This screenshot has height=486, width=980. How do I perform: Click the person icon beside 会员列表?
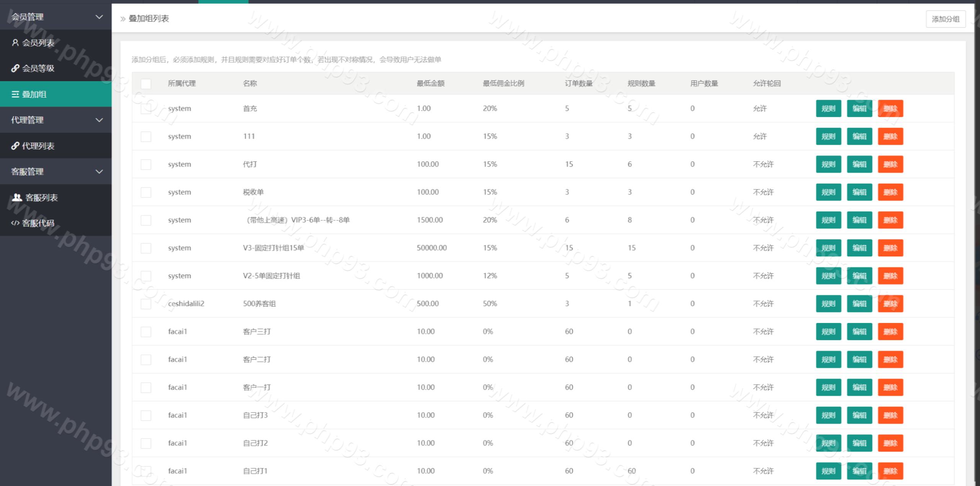pos(15,42)
